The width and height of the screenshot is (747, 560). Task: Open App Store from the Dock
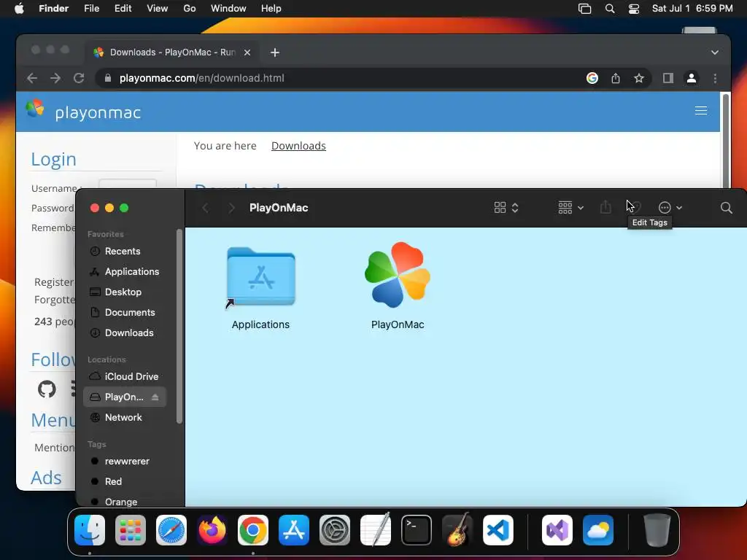[x=294, y=530]
